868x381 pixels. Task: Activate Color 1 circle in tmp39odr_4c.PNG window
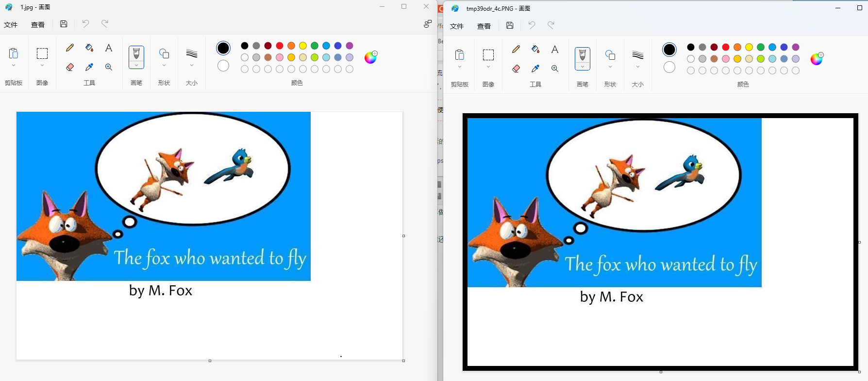(x=669, y=50)
